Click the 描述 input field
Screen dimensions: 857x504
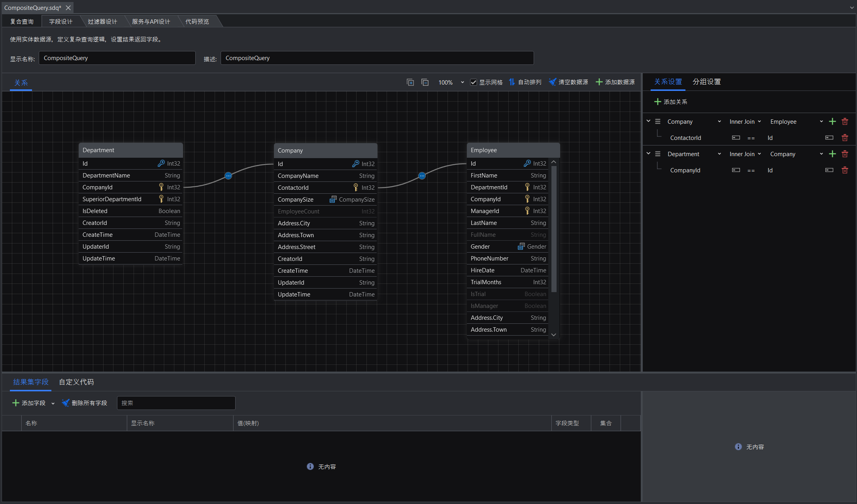(x=377, y=58)
